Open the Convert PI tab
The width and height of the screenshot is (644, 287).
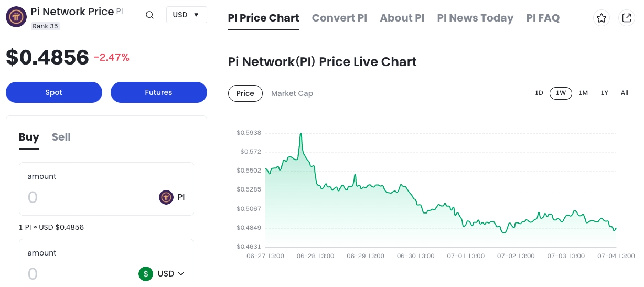(339, 18)
